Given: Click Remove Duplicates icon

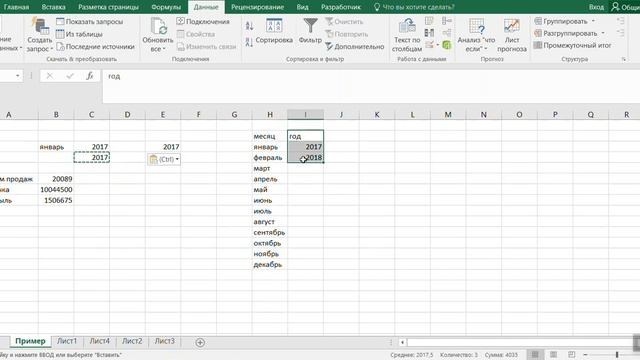Looking at the screenshot, I should coord(429,33).
